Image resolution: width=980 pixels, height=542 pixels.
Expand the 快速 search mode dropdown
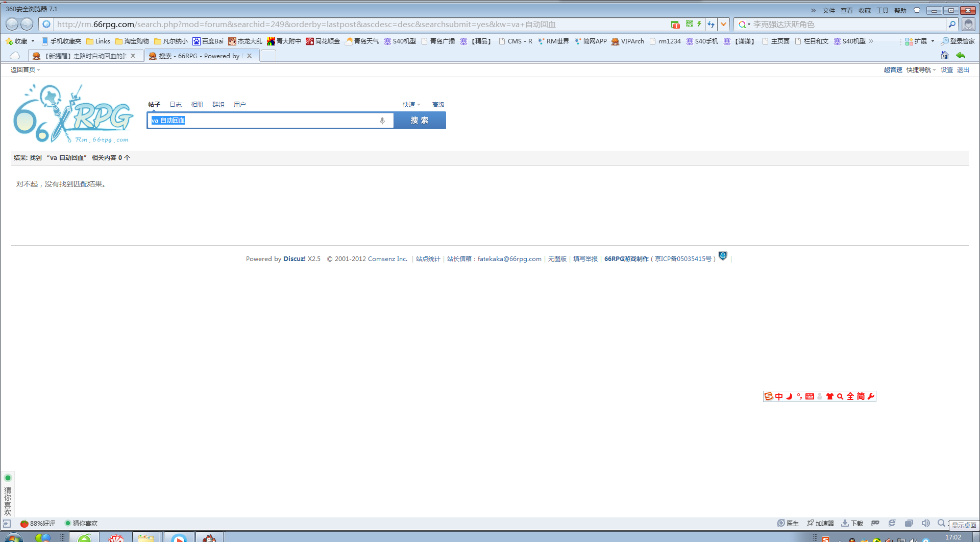411,105
